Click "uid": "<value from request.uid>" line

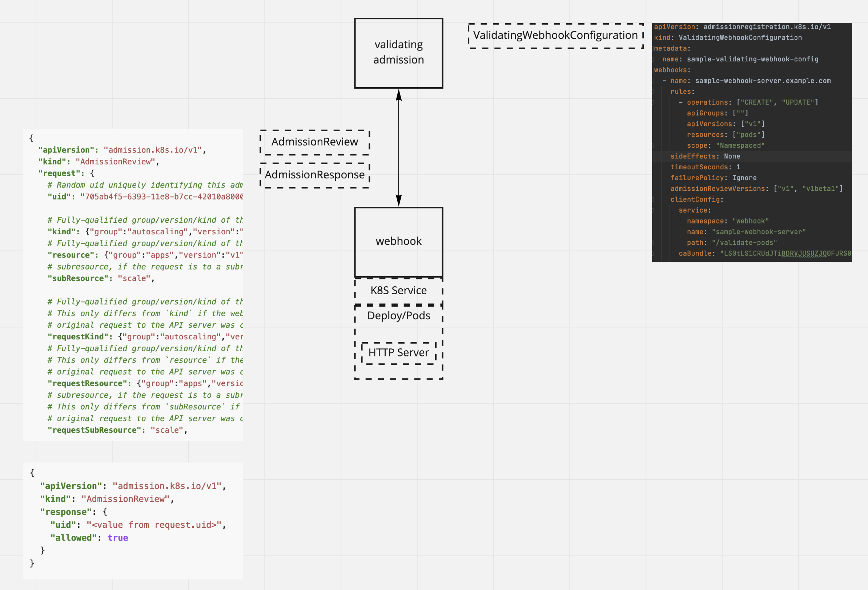click(x=138, y=525)
